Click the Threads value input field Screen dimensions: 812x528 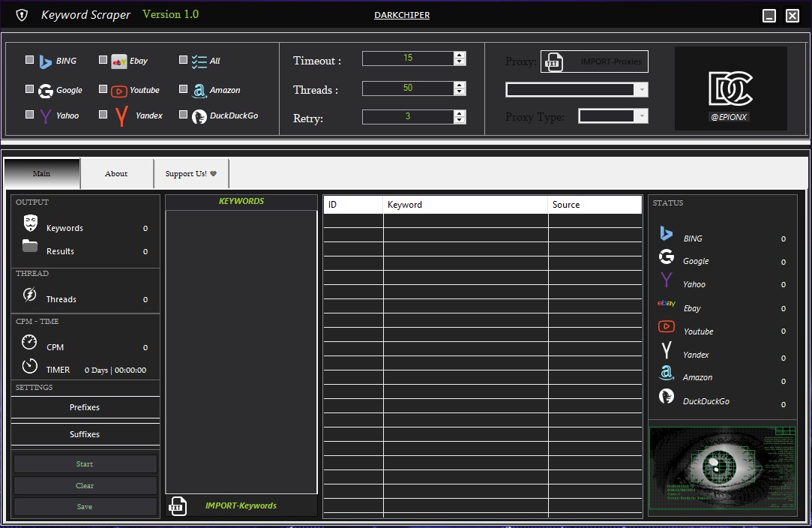[407, 88]
